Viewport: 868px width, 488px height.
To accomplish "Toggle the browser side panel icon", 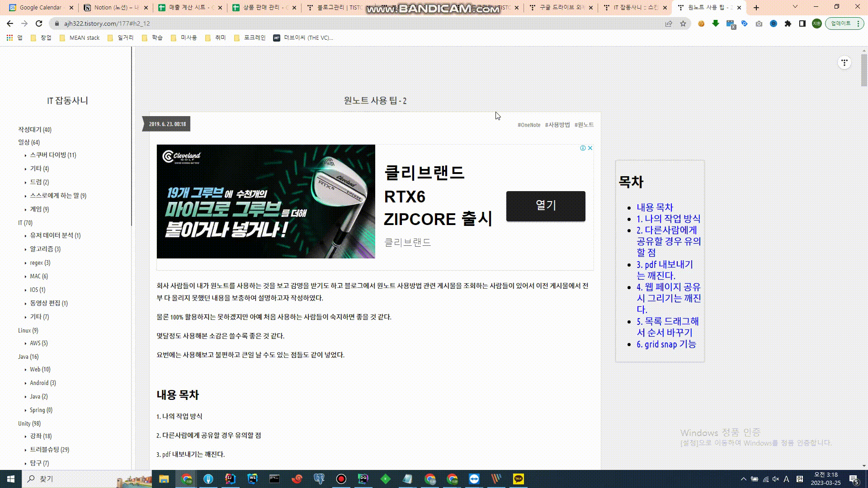I will pos(802,23).
